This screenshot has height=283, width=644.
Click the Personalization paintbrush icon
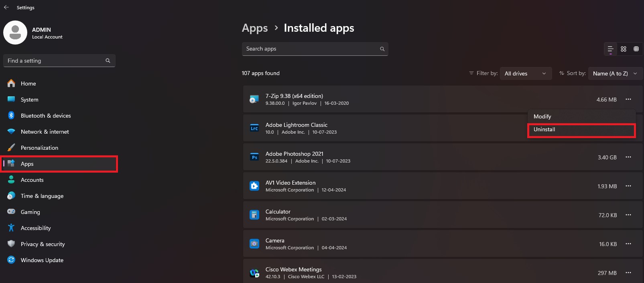click(11, 148)
